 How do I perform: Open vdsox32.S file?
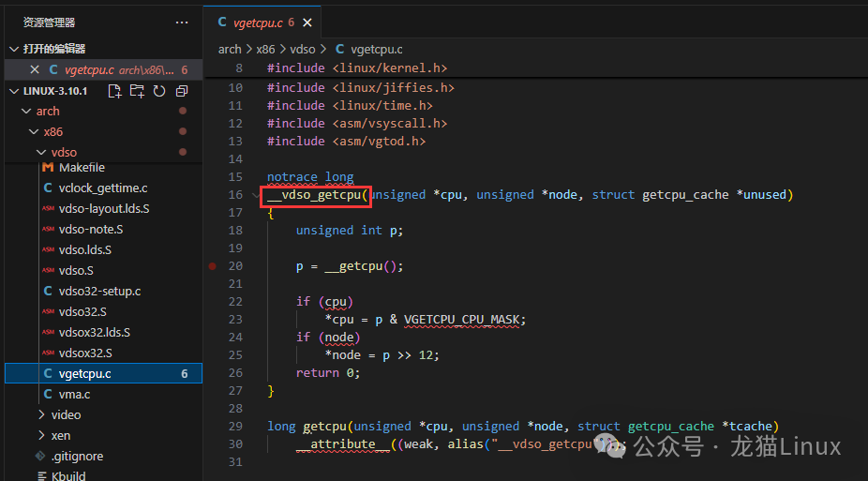85,353
